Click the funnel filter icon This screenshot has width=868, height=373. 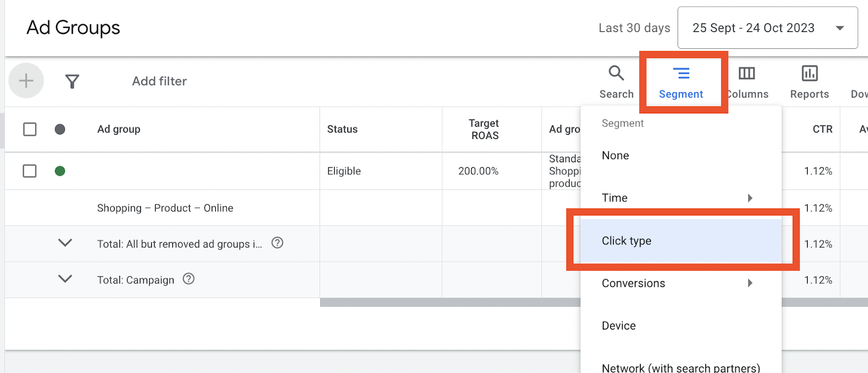click(72, 81)
